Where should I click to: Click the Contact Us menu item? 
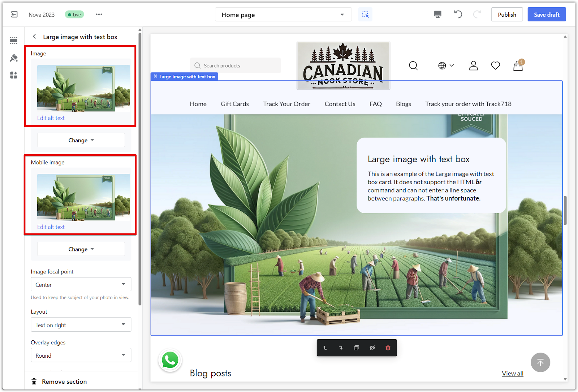tap(340, 104)
